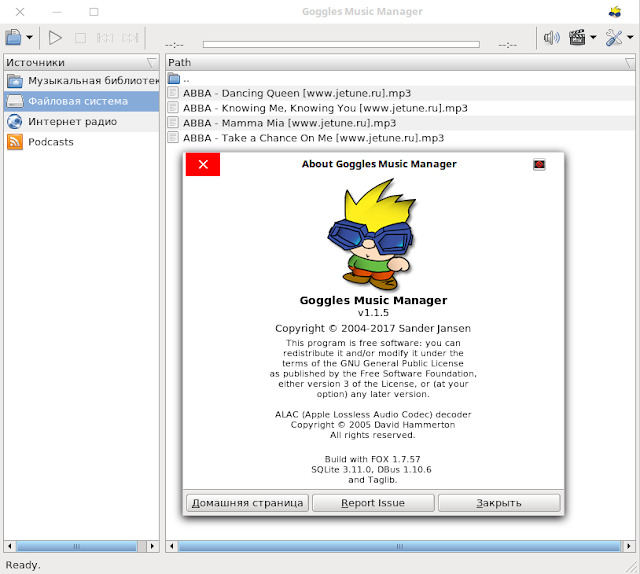This screenshot has width=640, height=574.
Task: Click the Path column header
Action: [400, 62]
